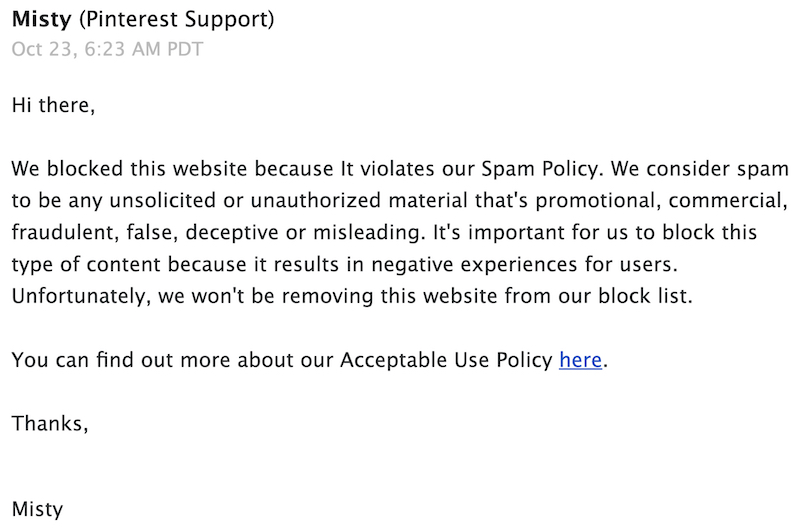The image size is (800, 530).
Task: Click the words 'Acceptable Use Policy'
Action: 446,360
